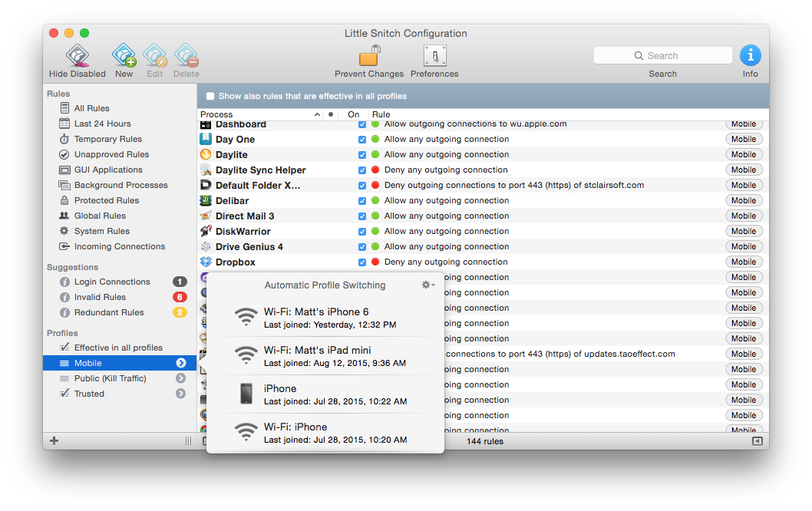Viewport: 812px width, 511px height.
Task: Toggle the Direct Mail 3 rule checkbox
Action: [x=362, y=216]
